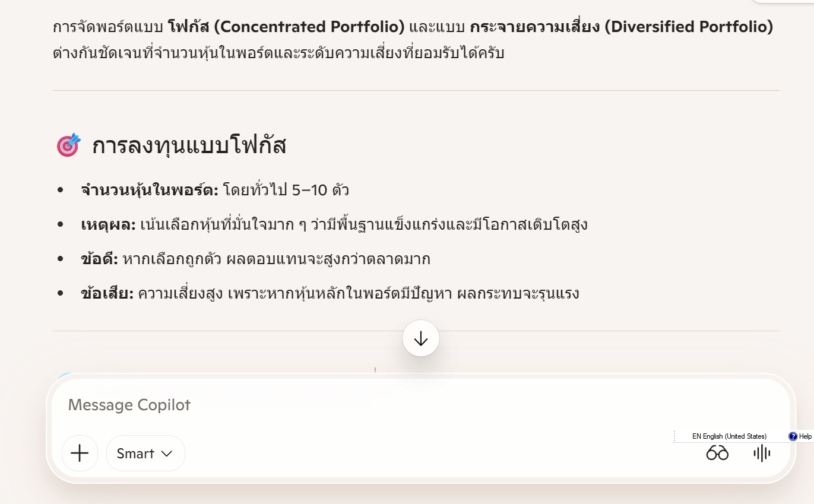Viewport: 814px width, 504px height.
Task: Start voice chat with the waveform icon
Action: (762, 454)
